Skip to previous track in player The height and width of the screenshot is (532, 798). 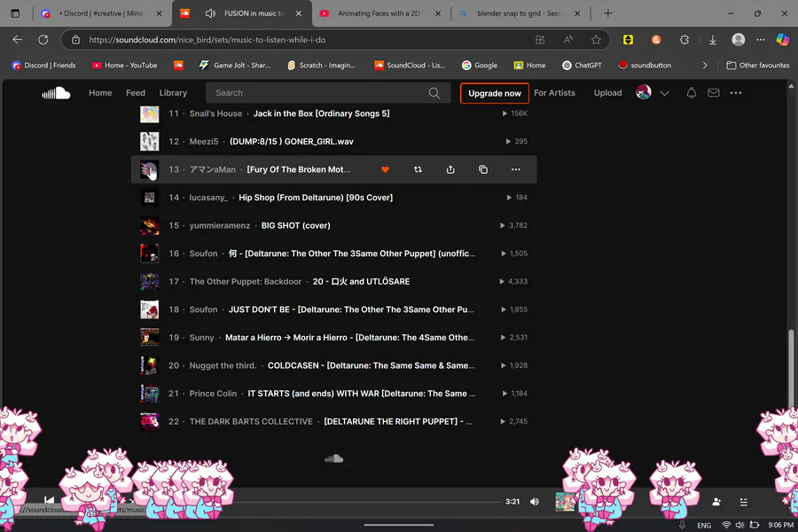point(49,500)
